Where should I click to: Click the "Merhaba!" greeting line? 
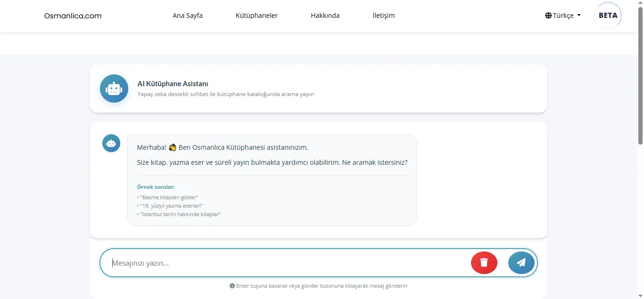coord(223,147)
